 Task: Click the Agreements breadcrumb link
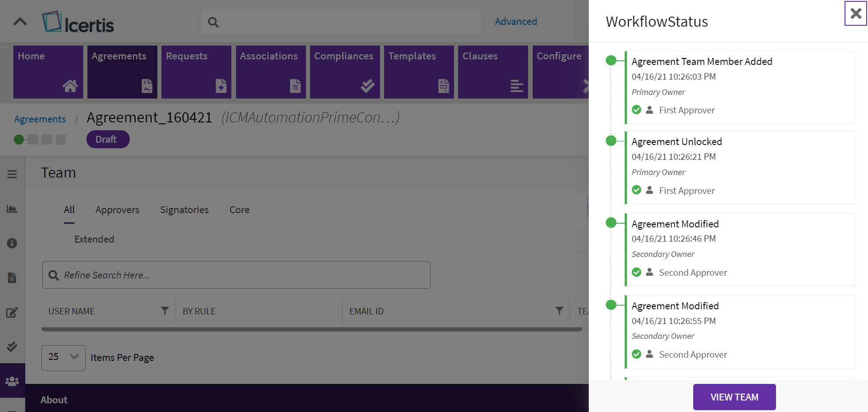click(40, 119)
